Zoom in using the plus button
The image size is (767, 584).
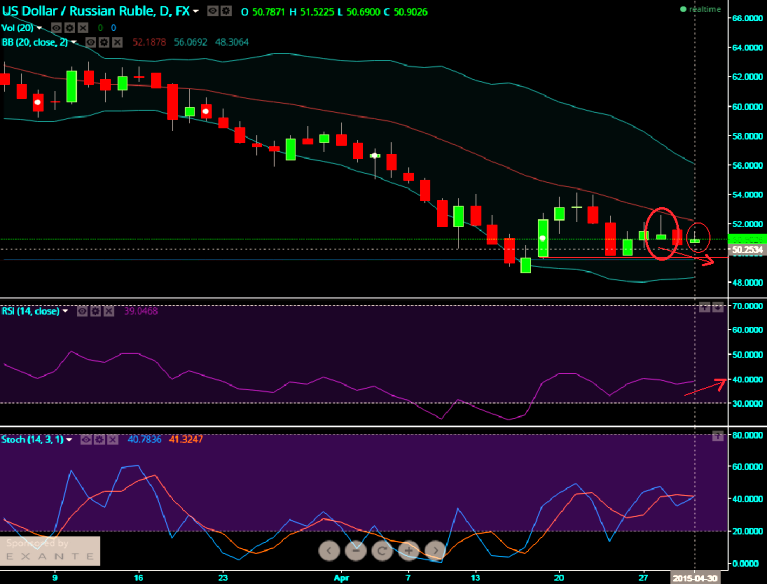coord(408,550)
